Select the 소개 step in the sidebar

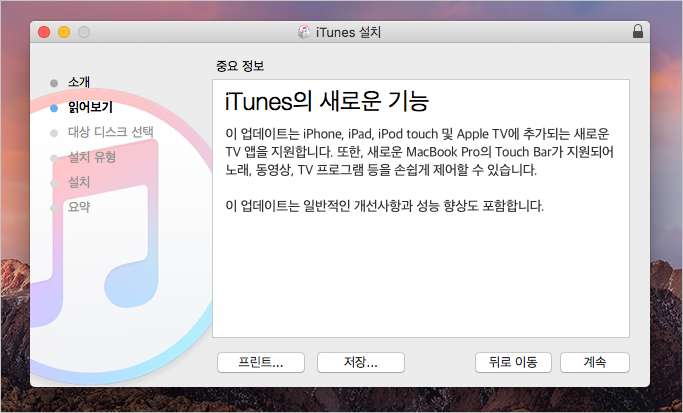click(x=79, y=82)
